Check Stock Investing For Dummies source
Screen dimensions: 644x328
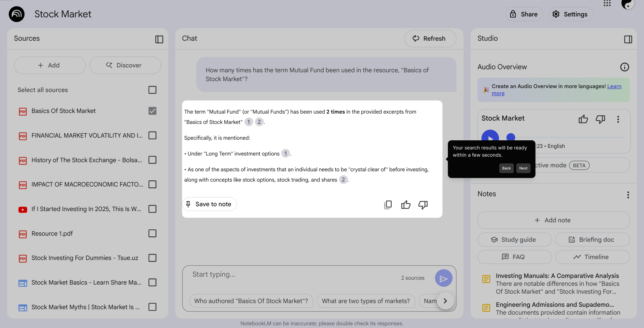click(152, 258)
